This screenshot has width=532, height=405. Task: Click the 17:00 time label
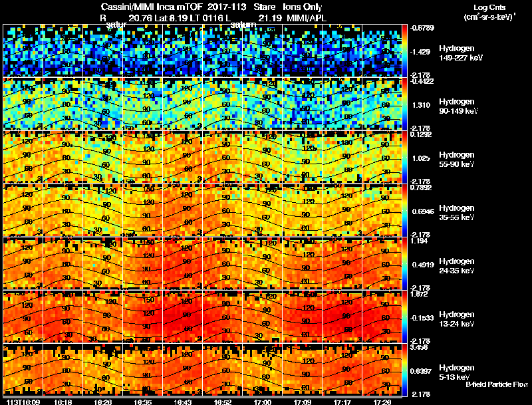coord(263,402)
